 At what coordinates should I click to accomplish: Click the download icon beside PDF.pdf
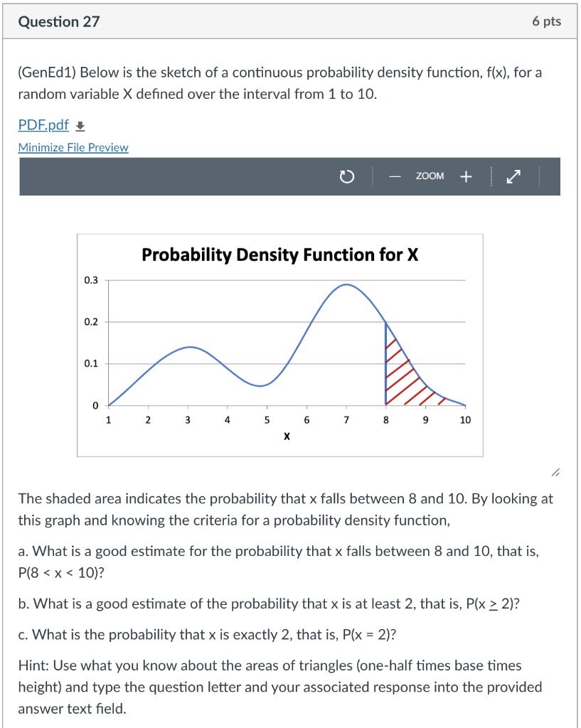pyautogui.click(x=79, y=124)
